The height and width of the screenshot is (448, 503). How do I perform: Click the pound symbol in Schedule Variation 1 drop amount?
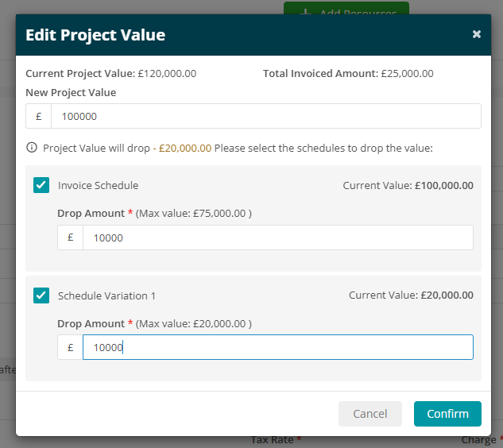70,347
